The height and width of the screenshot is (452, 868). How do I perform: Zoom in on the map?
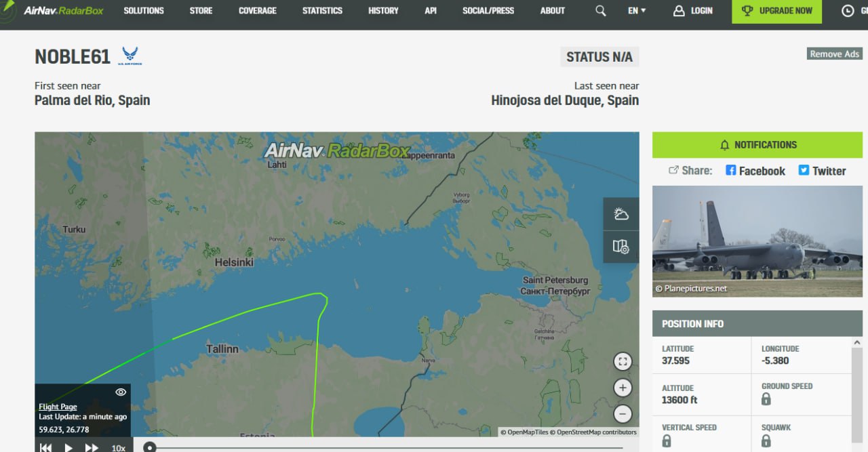click(623, 388)
